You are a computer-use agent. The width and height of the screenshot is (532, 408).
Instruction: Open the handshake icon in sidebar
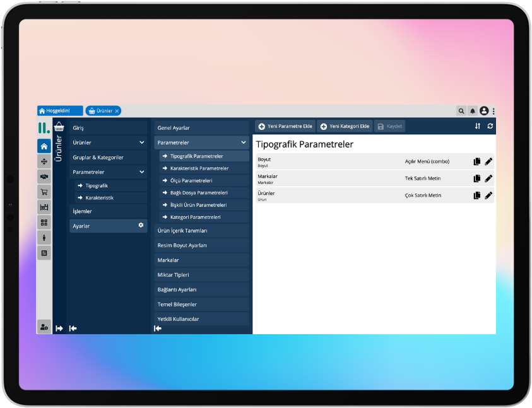pyautogui.click(x=44, y=177)
